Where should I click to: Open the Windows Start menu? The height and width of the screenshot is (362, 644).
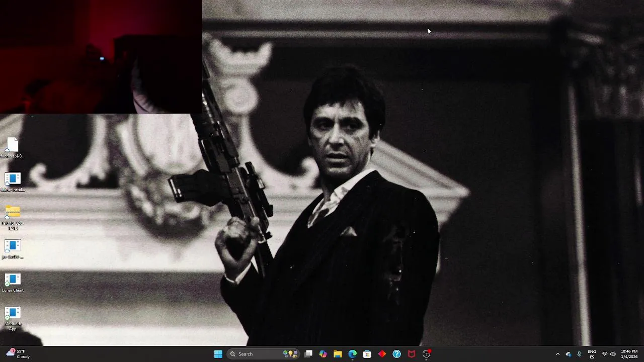218,354
